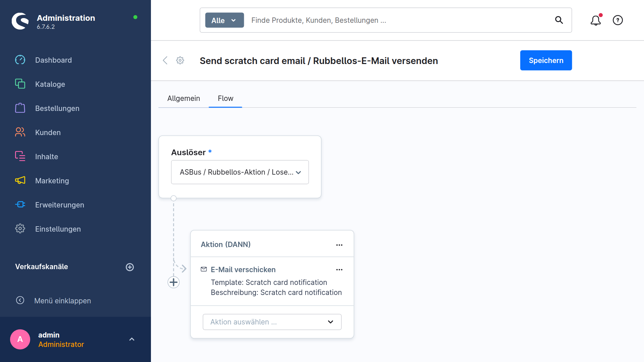The image size is (644, 362).
Task: Open Bestellungen in the sidebar
Action: pyautogui.click(x=57, y=108)
